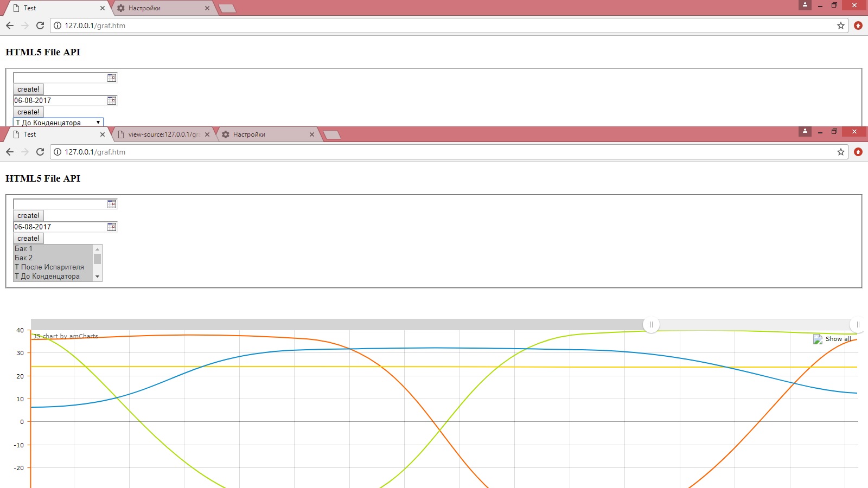This screenshot has height=488, width=868.
Task: Click the background window address bar
Action: 449,25
